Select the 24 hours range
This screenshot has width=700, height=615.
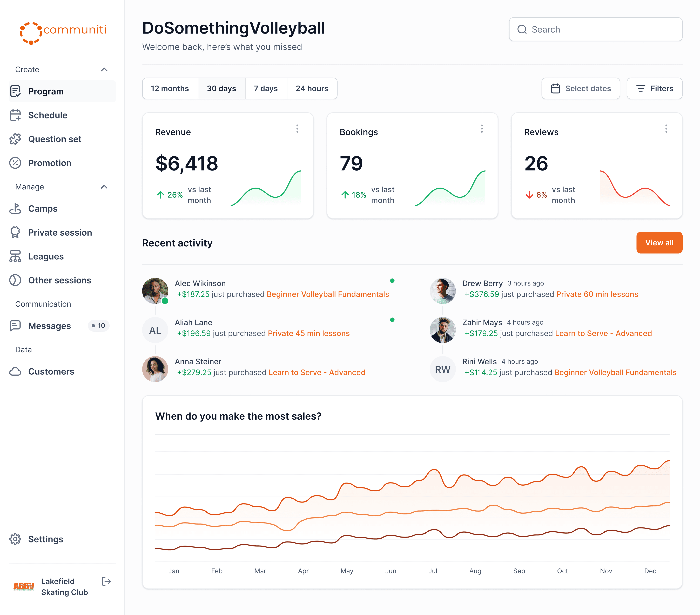pos(312,89)
